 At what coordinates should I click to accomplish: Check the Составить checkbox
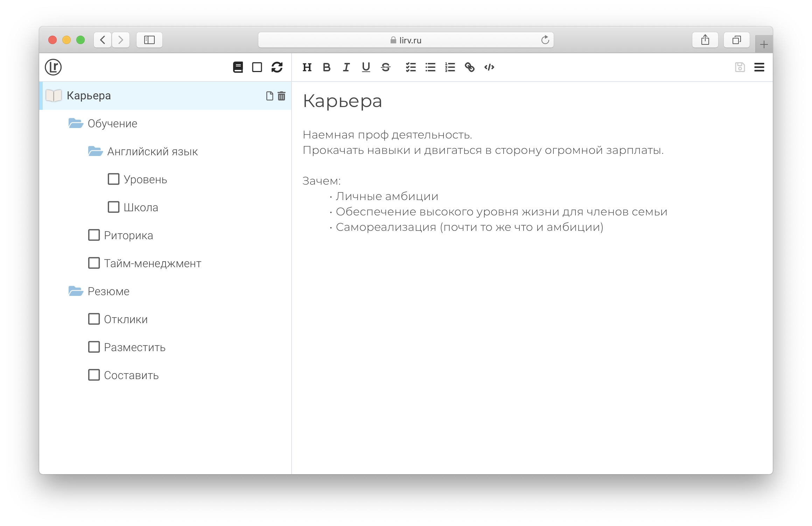pos(94,375)
